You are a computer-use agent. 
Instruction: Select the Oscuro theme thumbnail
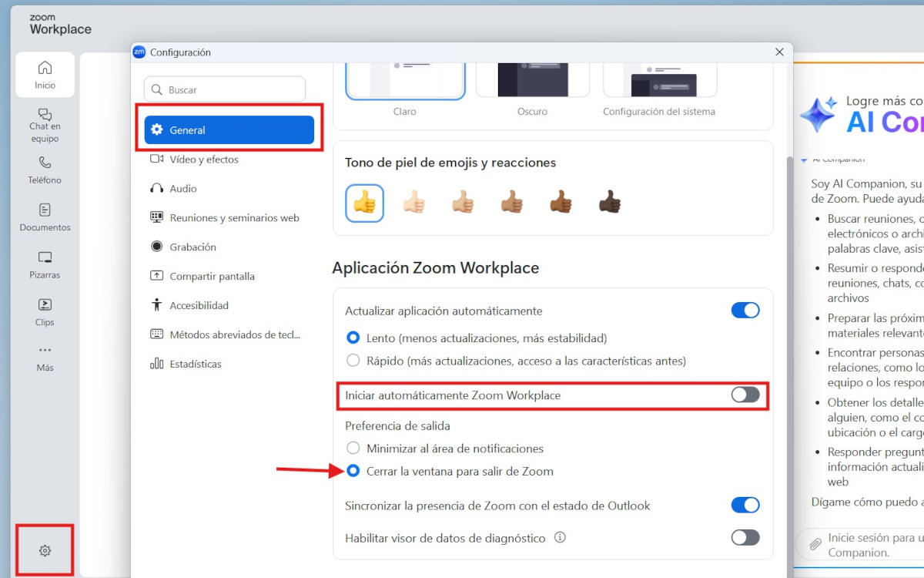[x=532, y=80]
